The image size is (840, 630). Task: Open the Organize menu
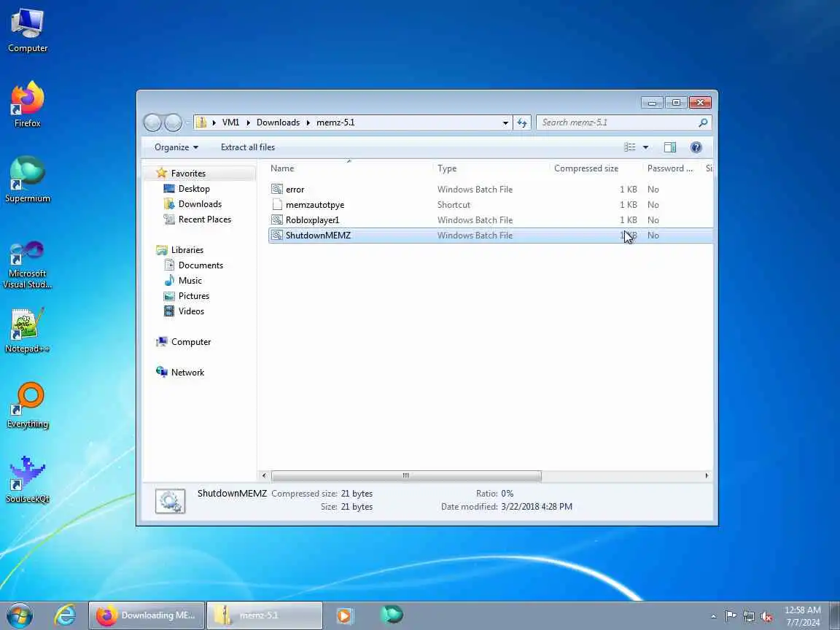tap(176, 147)
